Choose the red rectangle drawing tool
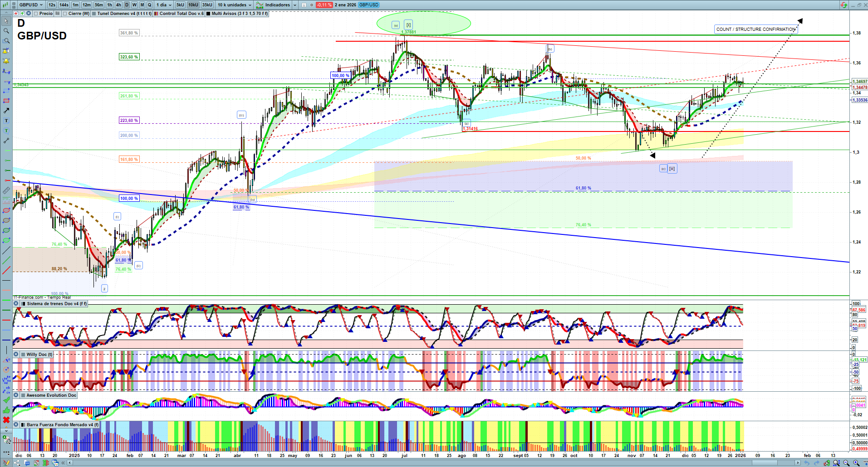 pos(6,101)
